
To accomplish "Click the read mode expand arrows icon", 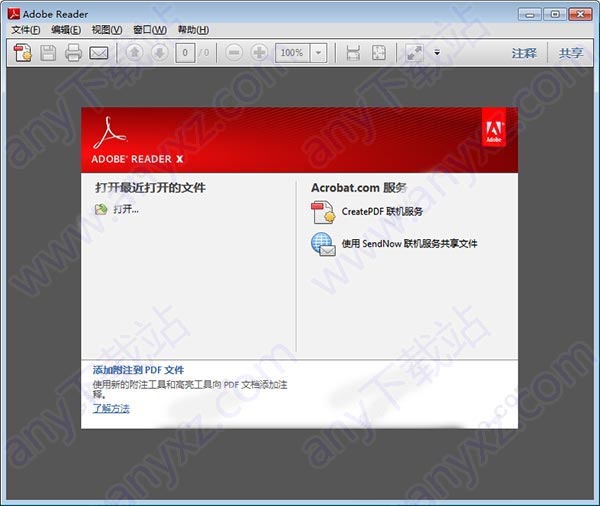I will (414, 52).
